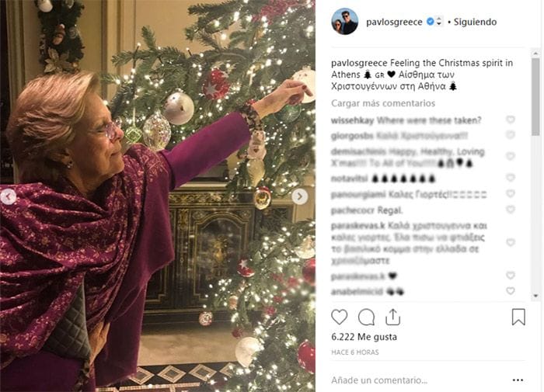Open the comment bubble icon

pyautogui.click(x=366, y=317)
